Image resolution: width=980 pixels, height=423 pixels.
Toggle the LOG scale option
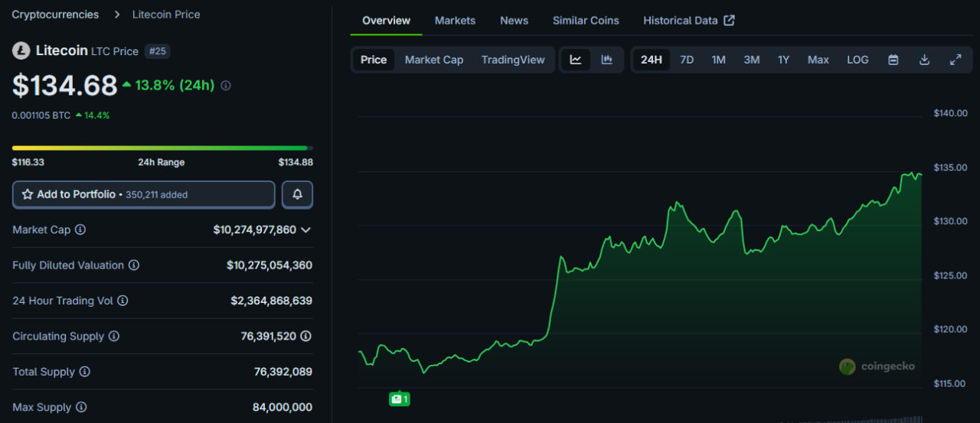857,60
